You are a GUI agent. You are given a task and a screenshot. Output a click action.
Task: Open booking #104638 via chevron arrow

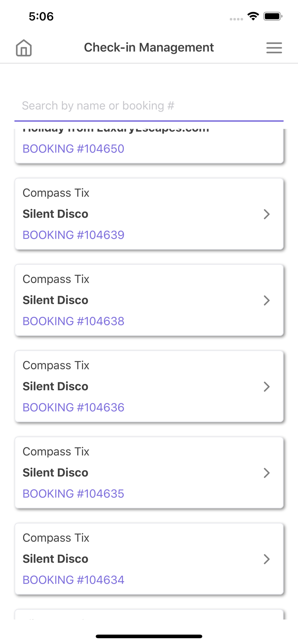click(x=266, y=300)
